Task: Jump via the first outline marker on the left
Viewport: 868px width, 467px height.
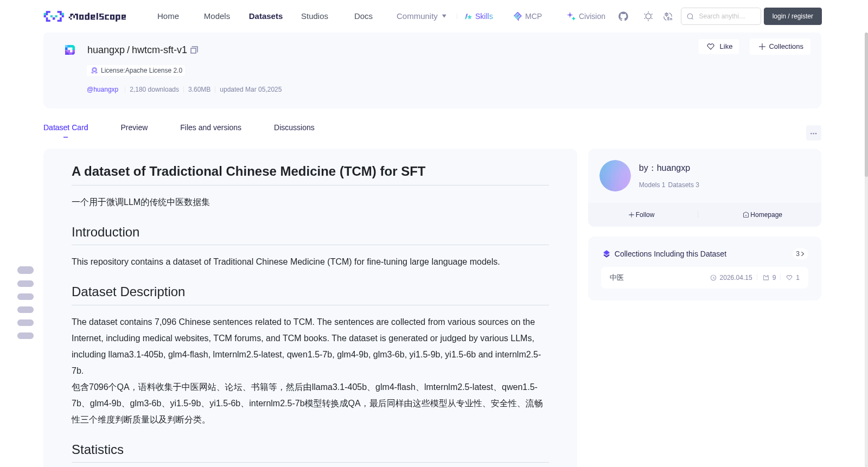Action: 25,270
